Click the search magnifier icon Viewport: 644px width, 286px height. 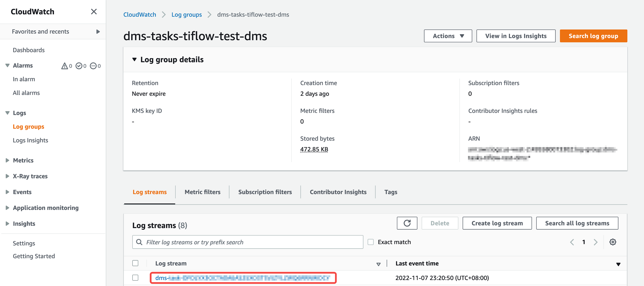click(x=139, y=242)
